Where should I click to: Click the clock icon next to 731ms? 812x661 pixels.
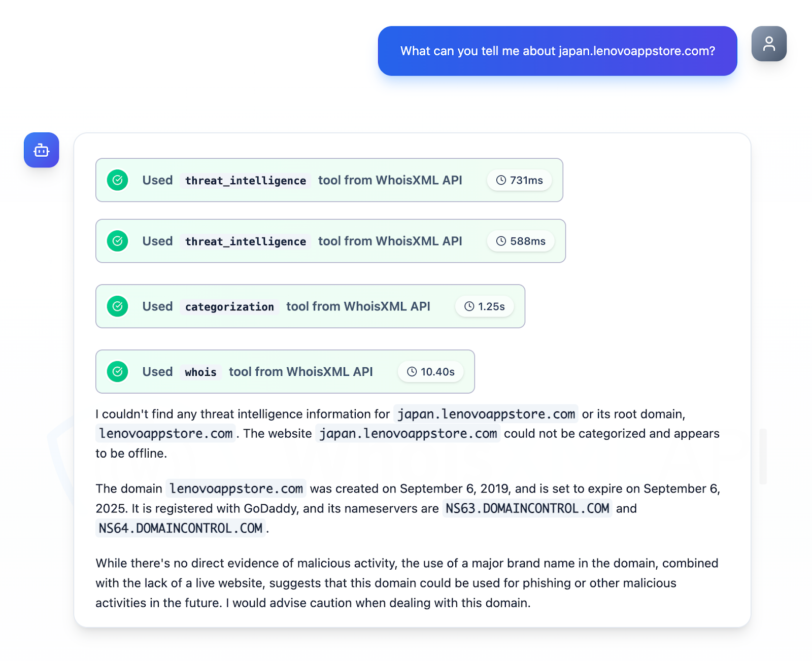click(x=501, y=180)
